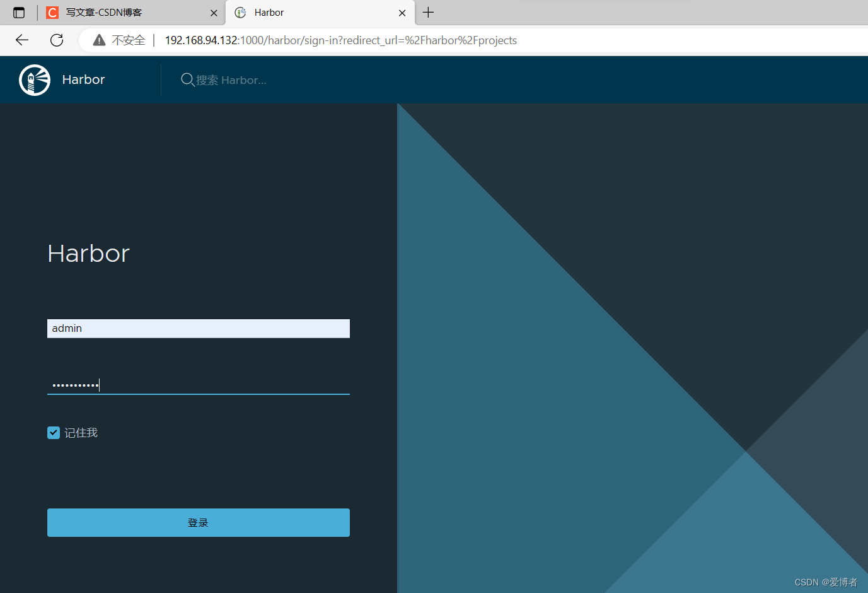868x593 pixels.
Task: Click the large Harbor heading text
Action: tap(89, 254)
